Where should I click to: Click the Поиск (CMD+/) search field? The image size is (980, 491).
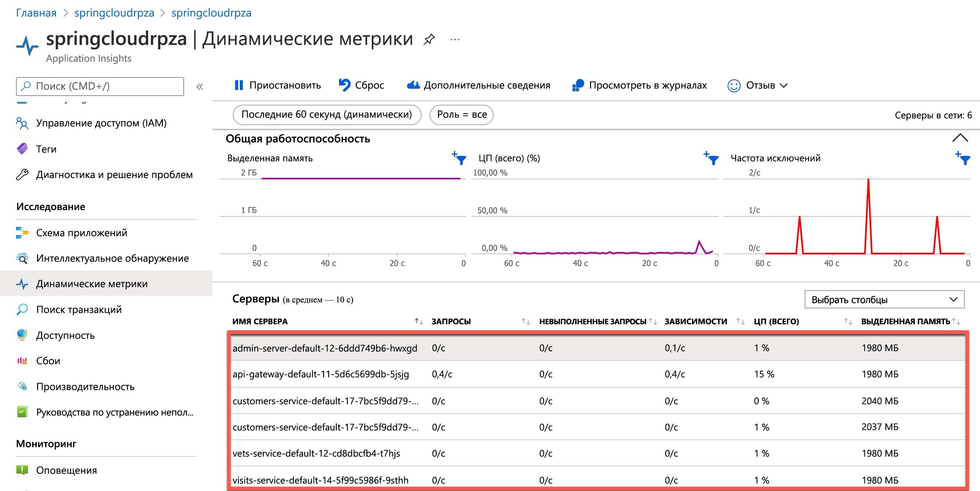click(100, 86)
